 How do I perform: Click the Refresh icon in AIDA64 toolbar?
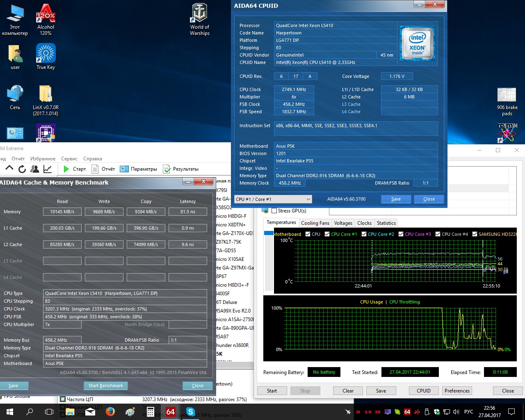point(22,169)
